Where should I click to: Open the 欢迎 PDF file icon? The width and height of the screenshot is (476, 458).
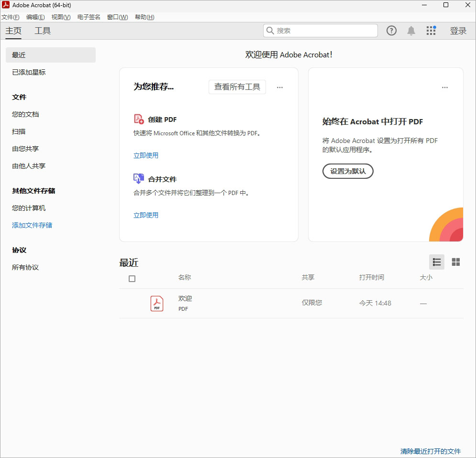[156, 303]
